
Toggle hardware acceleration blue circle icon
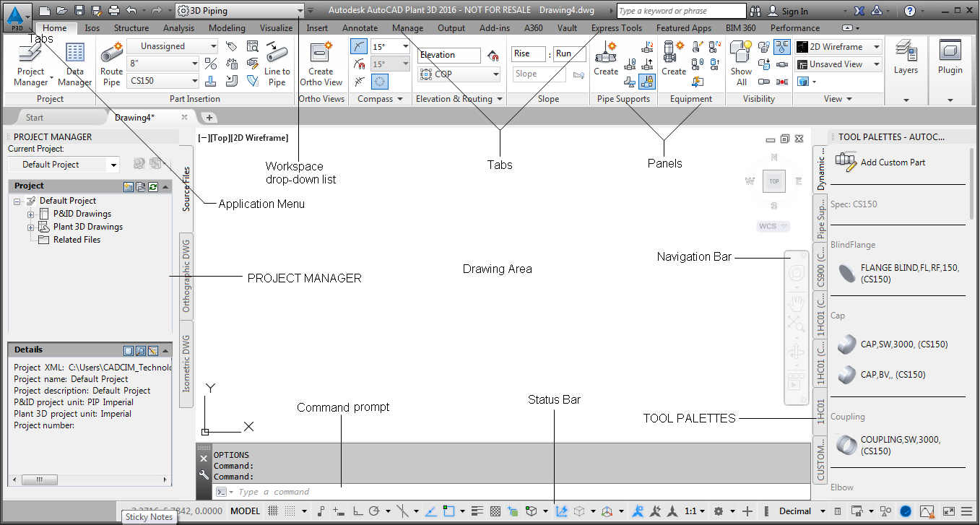pyautogui.click(x=906, y=511)
